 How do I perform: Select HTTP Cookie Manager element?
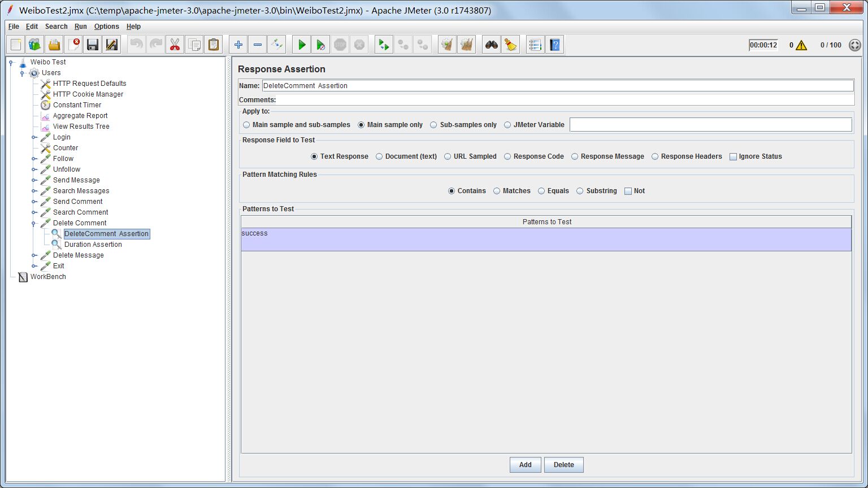click(88, 94)
